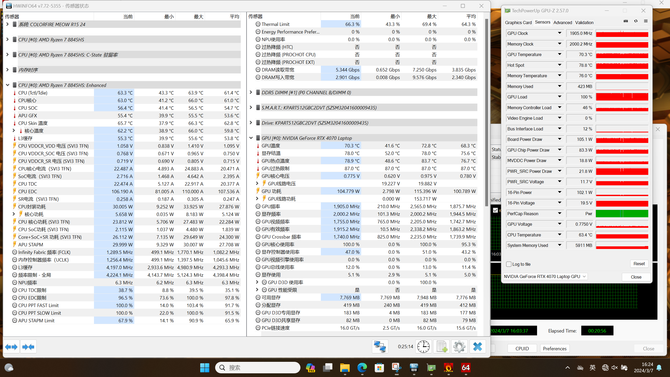Switch to FurMark taskbar icon
Screen dimensions: 670x377
pos(448,368)
